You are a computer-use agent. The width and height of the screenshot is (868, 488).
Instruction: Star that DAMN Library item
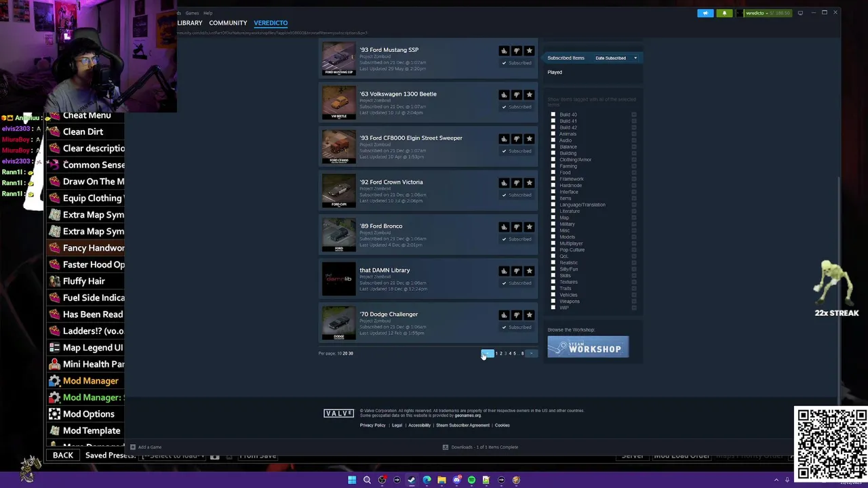click(x=530, y=271)
